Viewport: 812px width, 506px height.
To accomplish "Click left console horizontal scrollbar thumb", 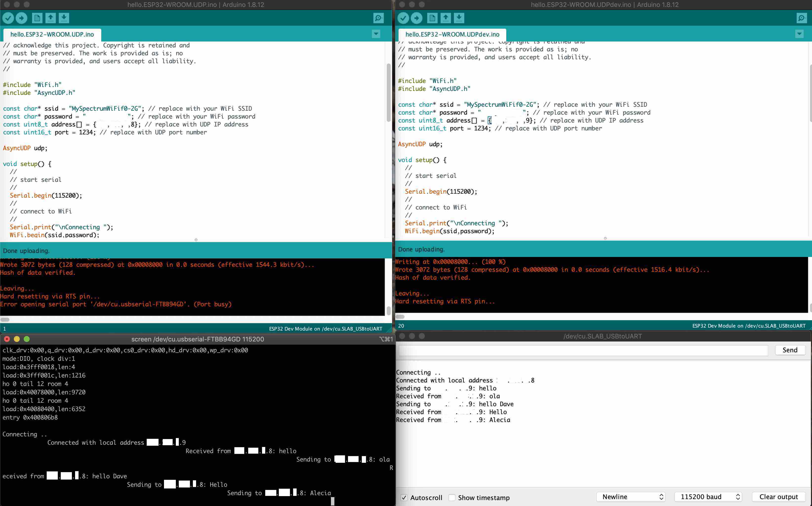I will 5,320.
